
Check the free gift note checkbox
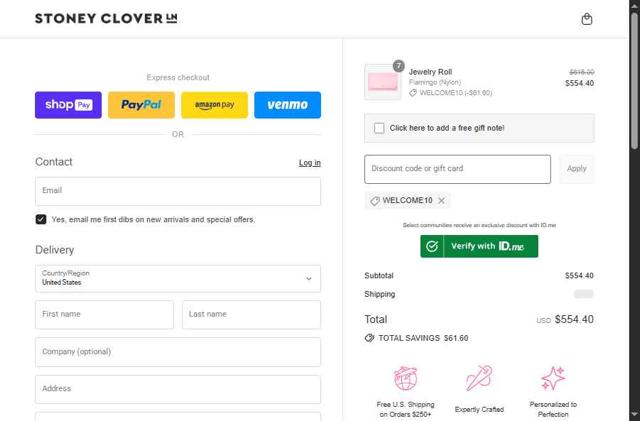(x=379, y=128)
